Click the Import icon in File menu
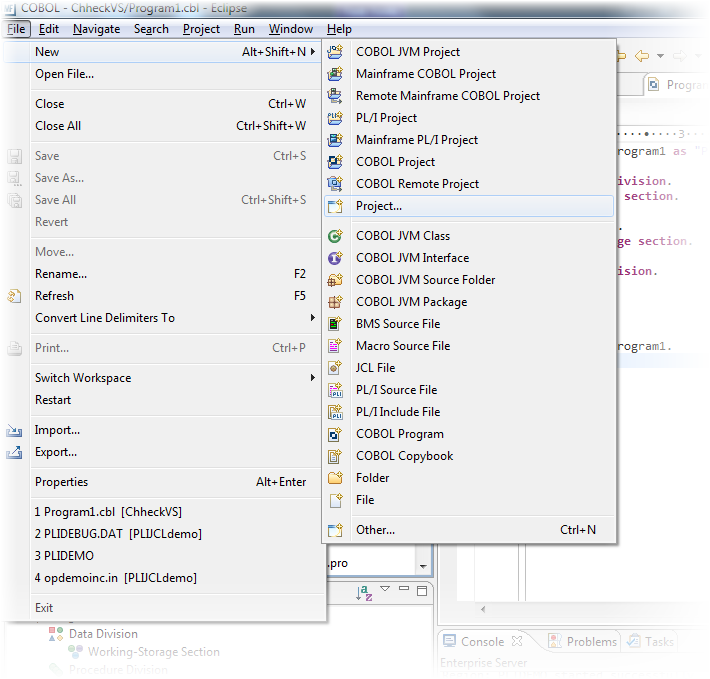Screen dimensions: 710x679 pos(14,430)
